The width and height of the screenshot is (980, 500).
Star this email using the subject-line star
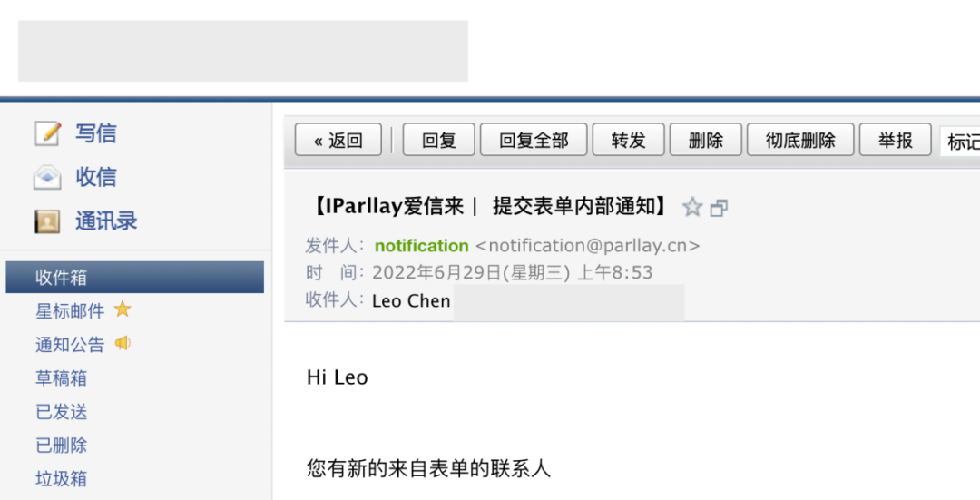pos(692,207)
